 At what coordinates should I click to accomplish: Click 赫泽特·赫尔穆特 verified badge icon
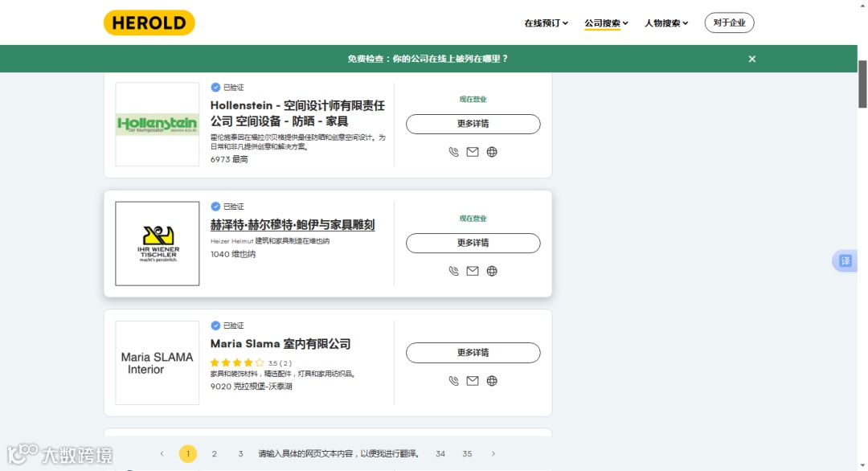click(215, 207)
